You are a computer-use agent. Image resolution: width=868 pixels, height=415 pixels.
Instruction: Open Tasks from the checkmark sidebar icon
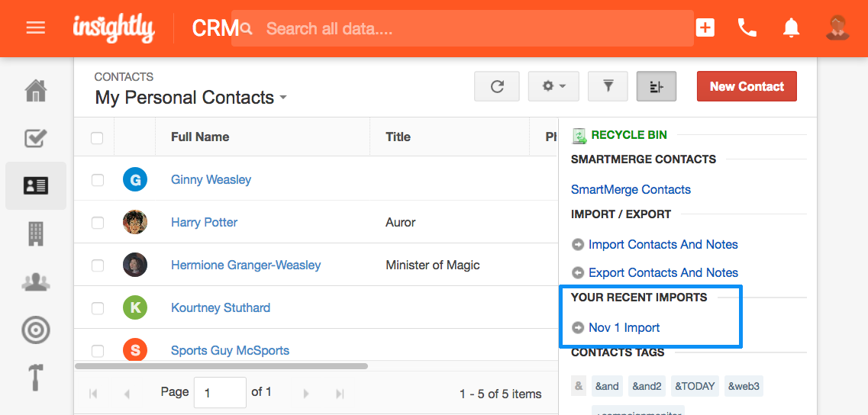36,138
